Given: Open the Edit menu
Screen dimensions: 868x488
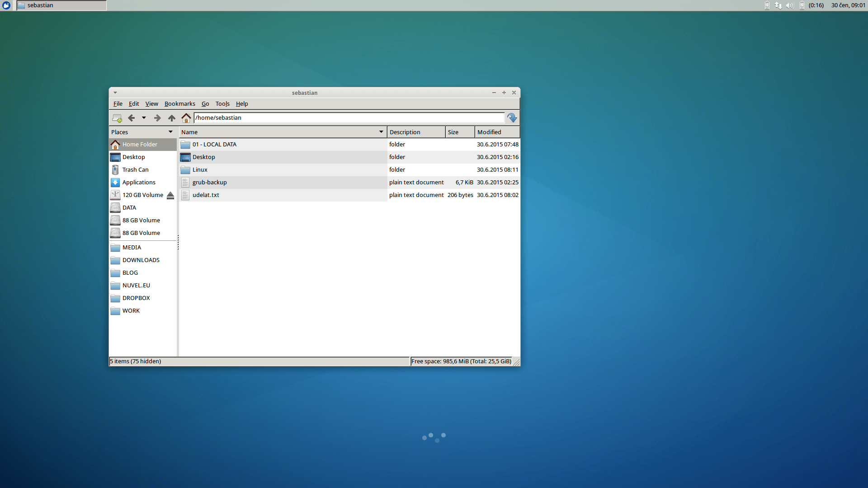Looking at the screenshot, I should [x=134, y=104].
